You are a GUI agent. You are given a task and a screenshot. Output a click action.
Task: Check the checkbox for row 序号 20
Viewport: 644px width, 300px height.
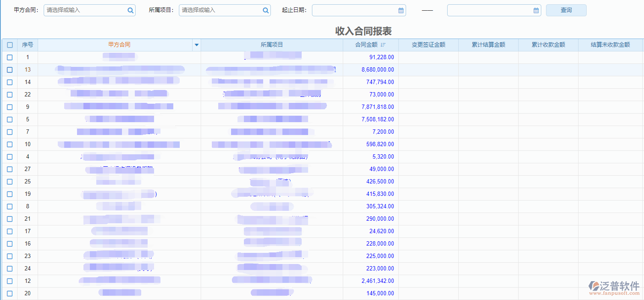[9, 293]
